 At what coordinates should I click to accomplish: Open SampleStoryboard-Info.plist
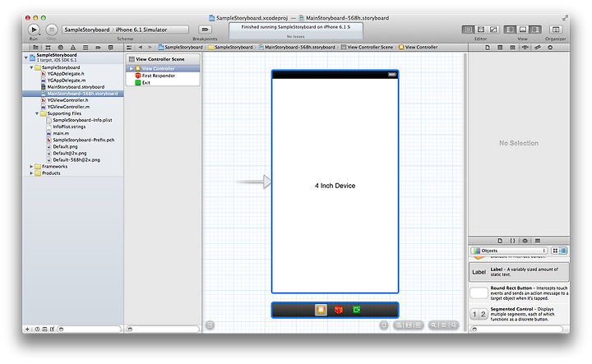click(x=82, y=120)
